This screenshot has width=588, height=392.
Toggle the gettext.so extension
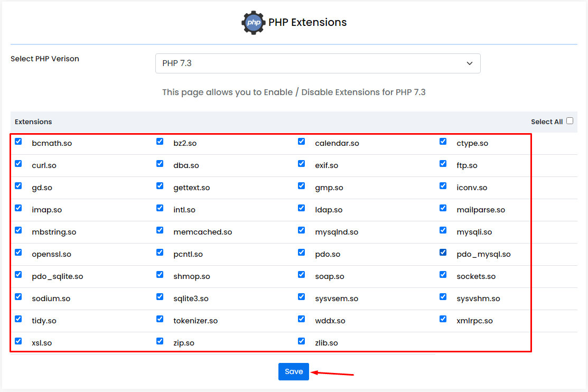point(160,185)
